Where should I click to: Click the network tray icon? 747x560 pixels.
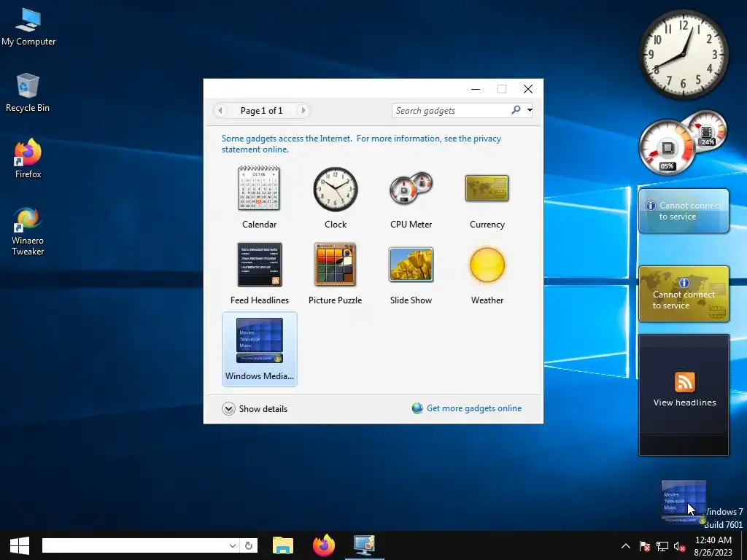(x=662, y=546)
